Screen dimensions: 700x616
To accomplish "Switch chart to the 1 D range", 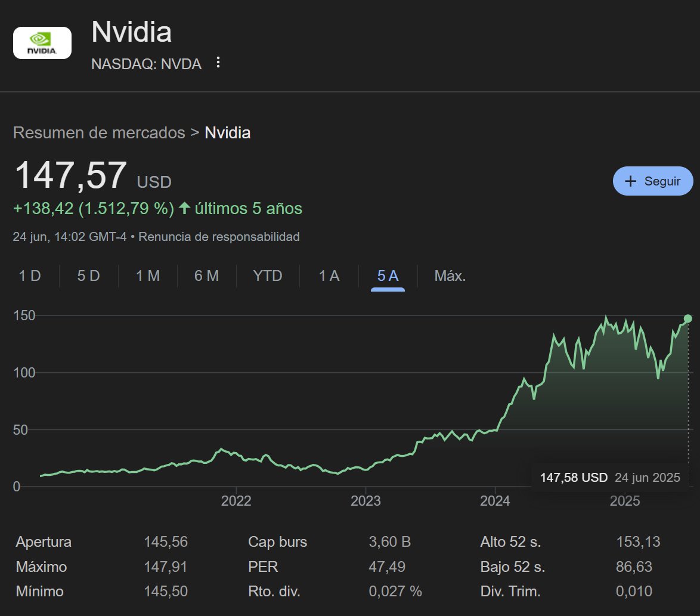I will click(x=30, y=276).
